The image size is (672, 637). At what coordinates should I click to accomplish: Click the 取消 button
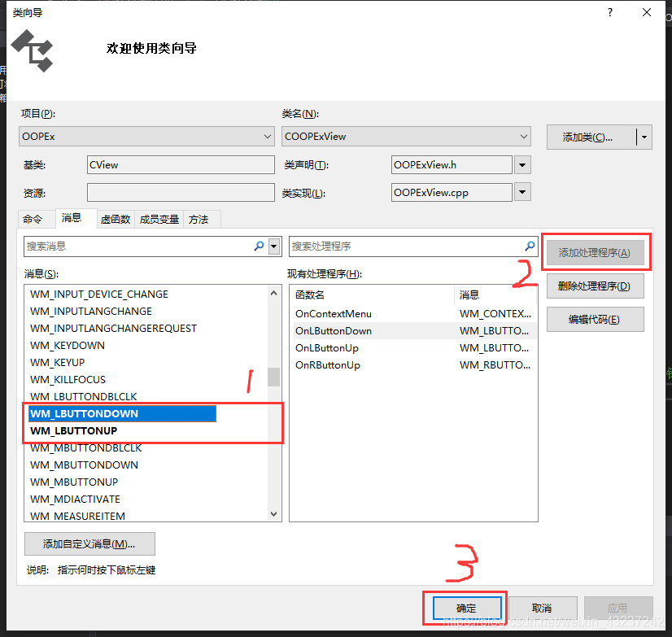point(542,609)
